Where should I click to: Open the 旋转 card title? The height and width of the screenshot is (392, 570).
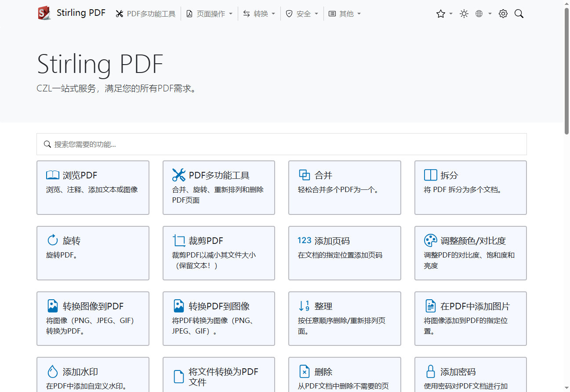[72, 241]
